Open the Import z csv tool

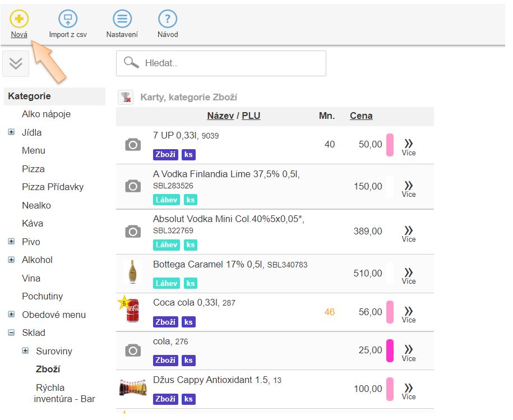[68, 19]
